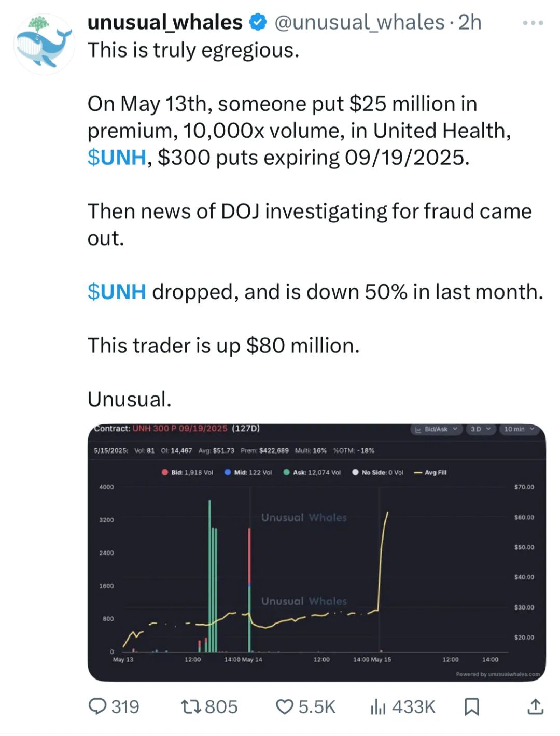Toggle the yellow Avg Fill legend line
The height and width of the screenshot is (736, 560).
pos(430,472)
